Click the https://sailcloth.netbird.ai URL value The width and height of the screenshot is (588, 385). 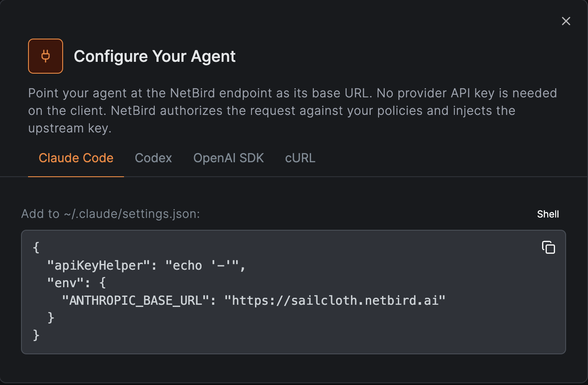pos(335,300)
